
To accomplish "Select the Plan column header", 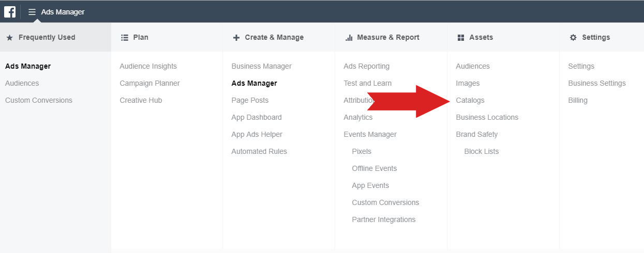I will coord(167,37).
